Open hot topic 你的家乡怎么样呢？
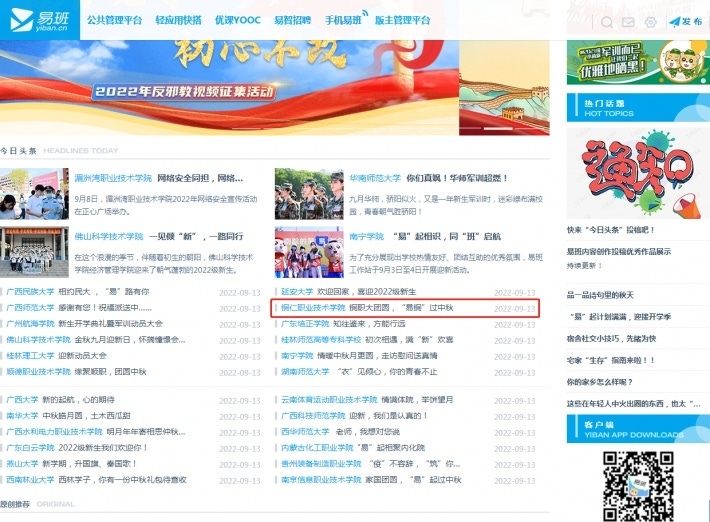710x522 pixels. click(x=600, y=382)
